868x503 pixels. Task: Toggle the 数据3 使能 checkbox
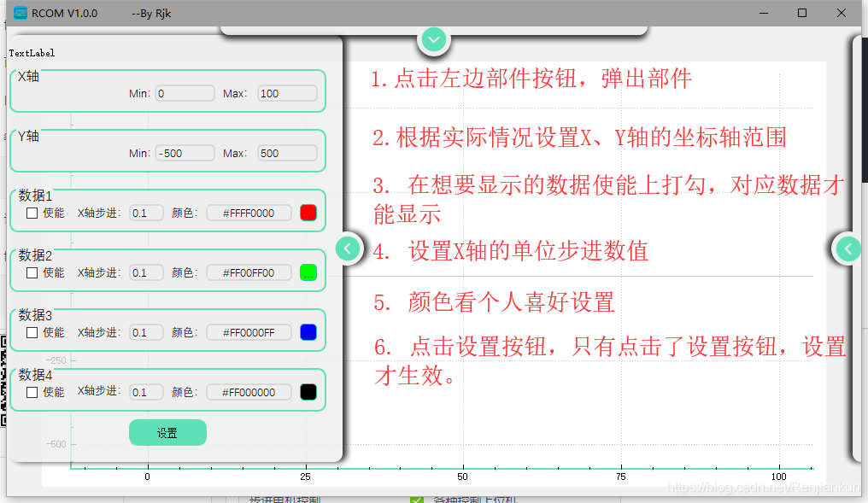pyautogui.click(x=32, y=332)
